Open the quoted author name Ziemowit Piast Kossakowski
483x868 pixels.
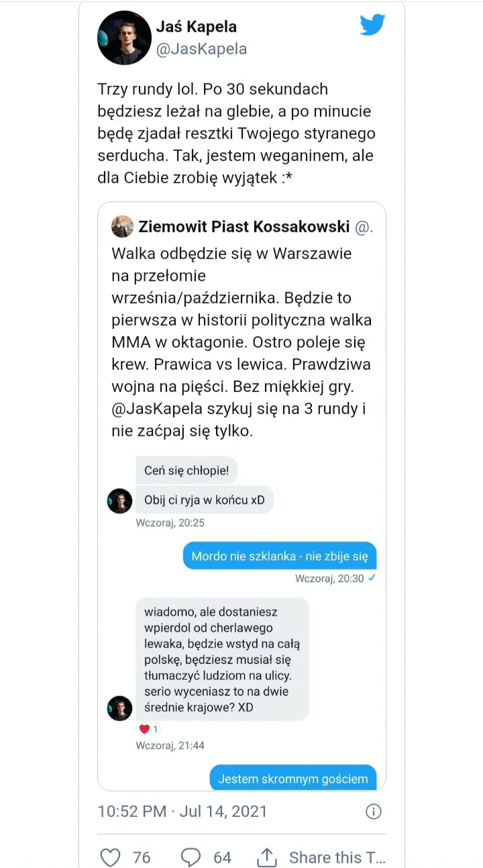[x=244, y=227]
